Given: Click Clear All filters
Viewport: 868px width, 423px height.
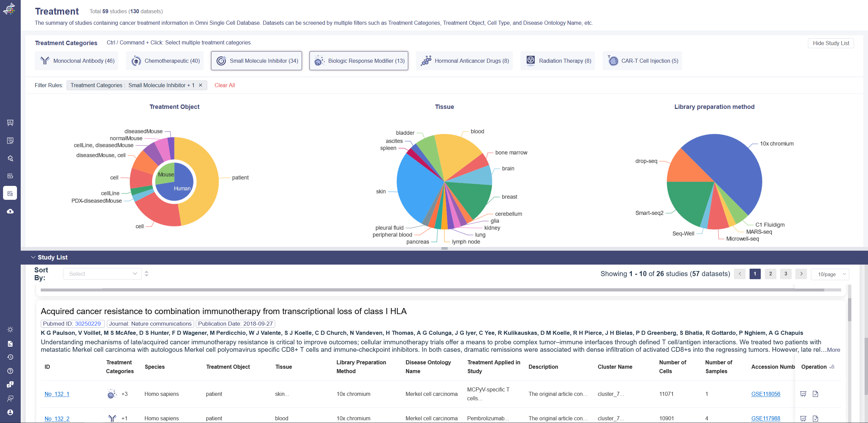Looking at the screenshot, I should (x=225, y=85).
